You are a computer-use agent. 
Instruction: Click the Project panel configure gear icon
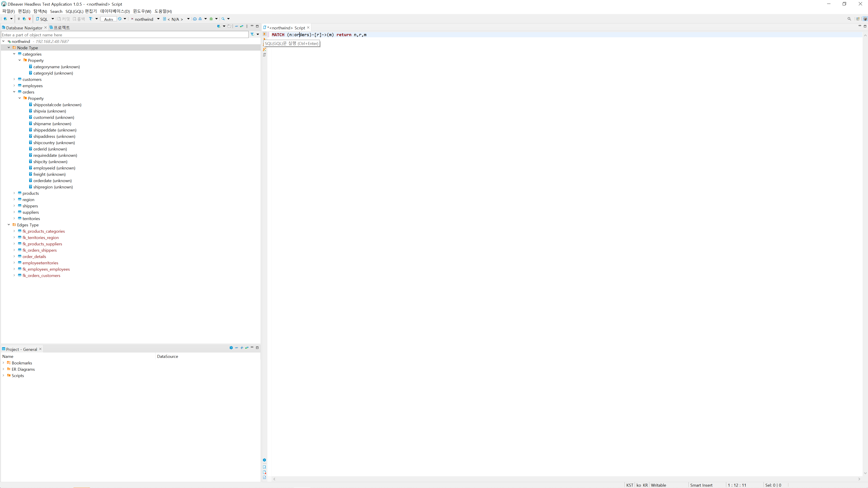coord(231,347)
